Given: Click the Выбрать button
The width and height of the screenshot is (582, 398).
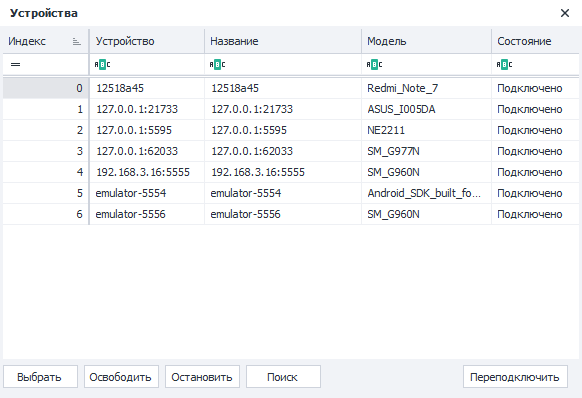Looking at the screenshot, I should point(40,377).
